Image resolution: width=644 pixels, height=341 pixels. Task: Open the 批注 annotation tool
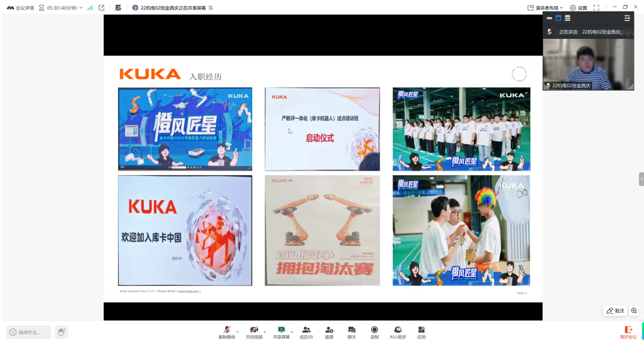[x=615, y=311]
